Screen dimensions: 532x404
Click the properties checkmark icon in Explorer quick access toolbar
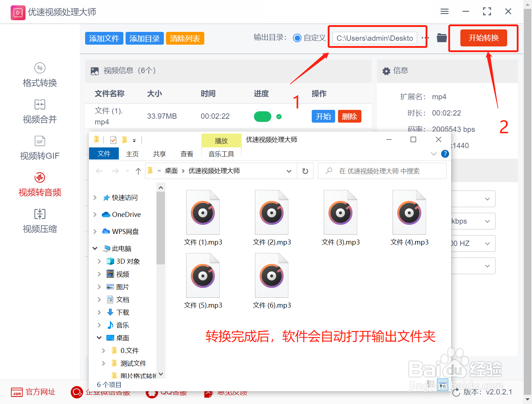[113, 140]
